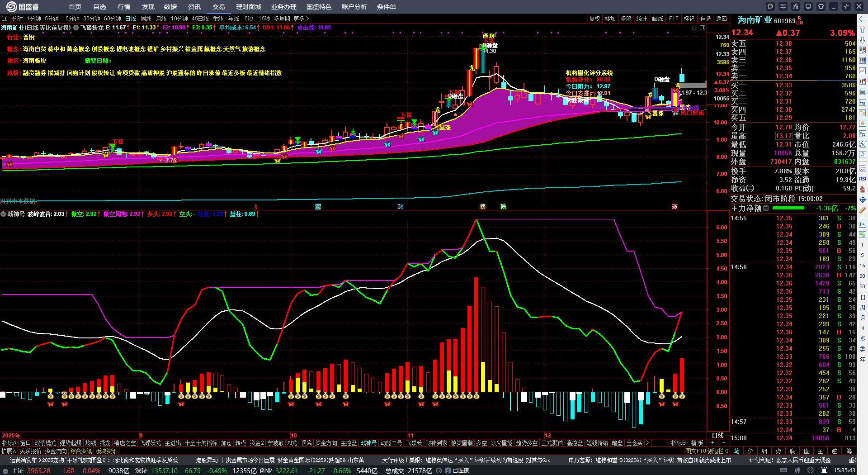This screenshot has width=868, height=475.
Task: Click the plus zoom button beside 模板
Action: [713, 443]
